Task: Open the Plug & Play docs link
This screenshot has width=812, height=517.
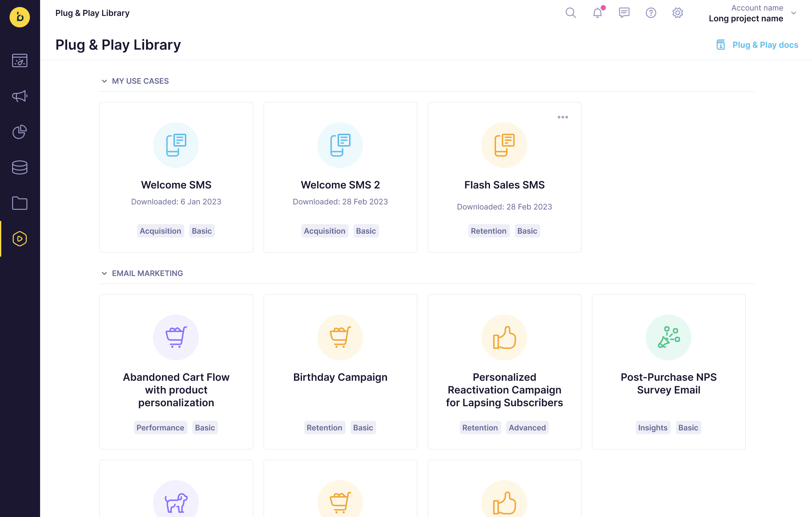Action: [765, 45]
